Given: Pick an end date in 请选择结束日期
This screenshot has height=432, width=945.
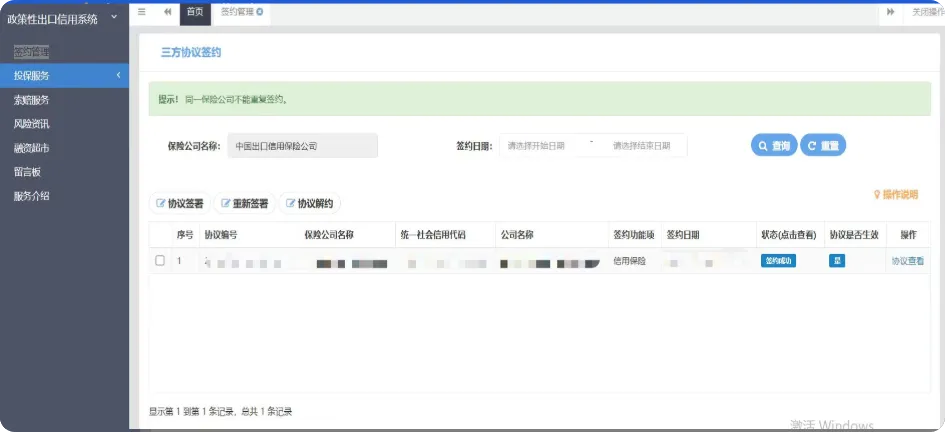Looking at the screenshot, I should (642, 146).
